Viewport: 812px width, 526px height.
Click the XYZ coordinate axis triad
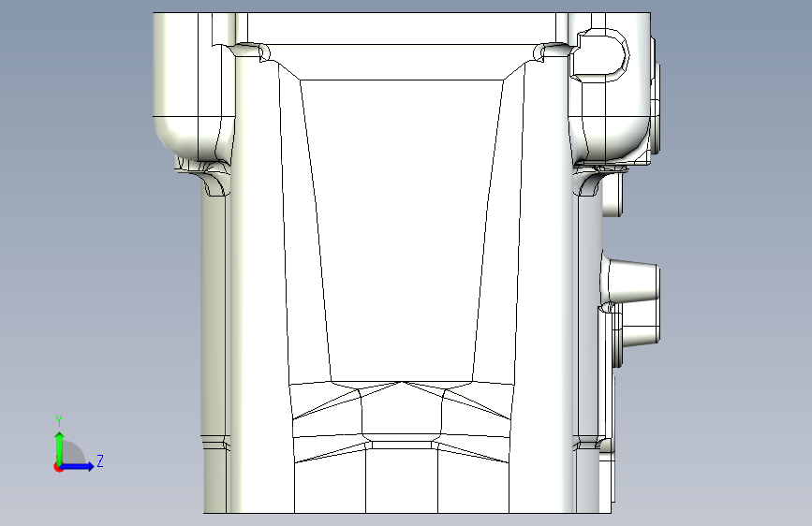point(78,444)
